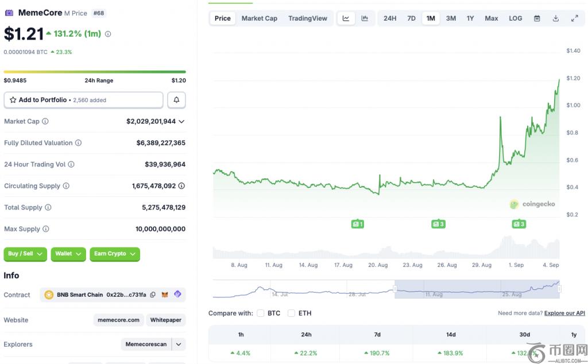
Task: Switch to the line chart view icon
Action: [x=346, y=18]
